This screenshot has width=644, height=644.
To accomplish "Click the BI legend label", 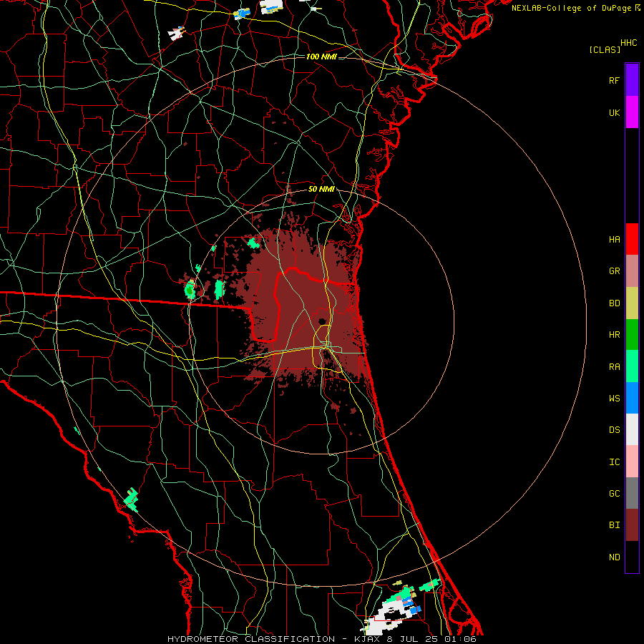I will tap(614, 525).
